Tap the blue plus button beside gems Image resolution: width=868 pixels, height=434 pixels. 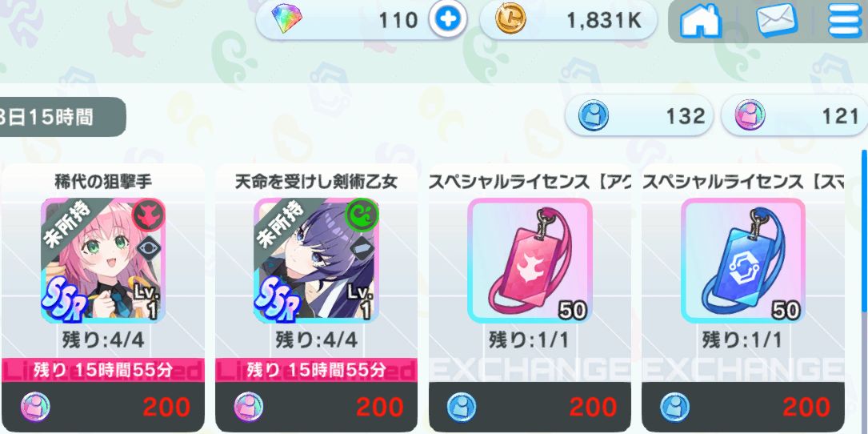(448, 21)
